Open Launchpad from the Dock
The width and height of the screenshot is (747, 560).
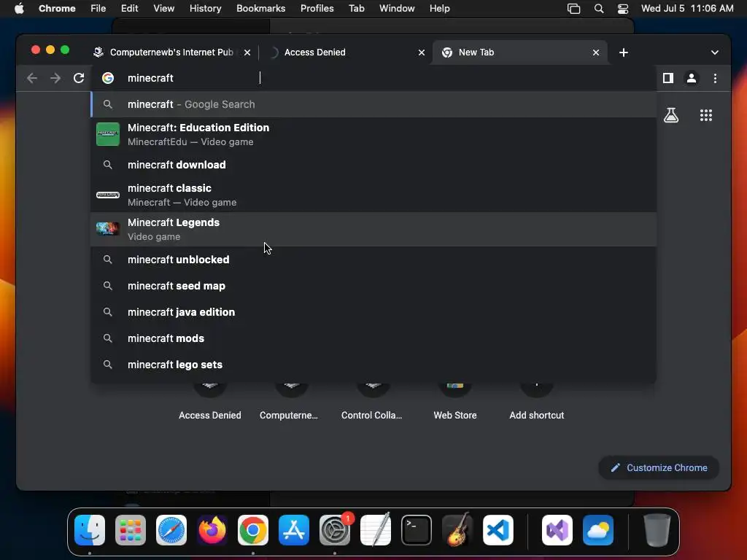pos(131,530)
